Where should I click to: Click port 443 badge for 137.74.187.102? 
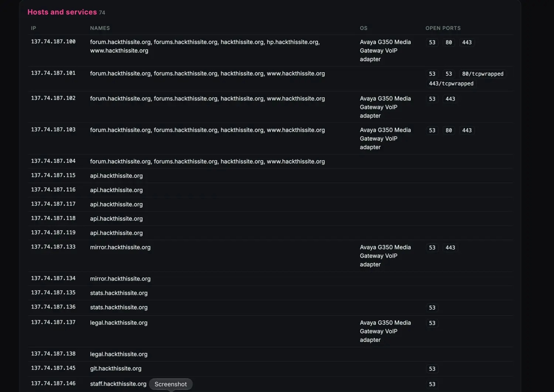[x=450, y=99]
